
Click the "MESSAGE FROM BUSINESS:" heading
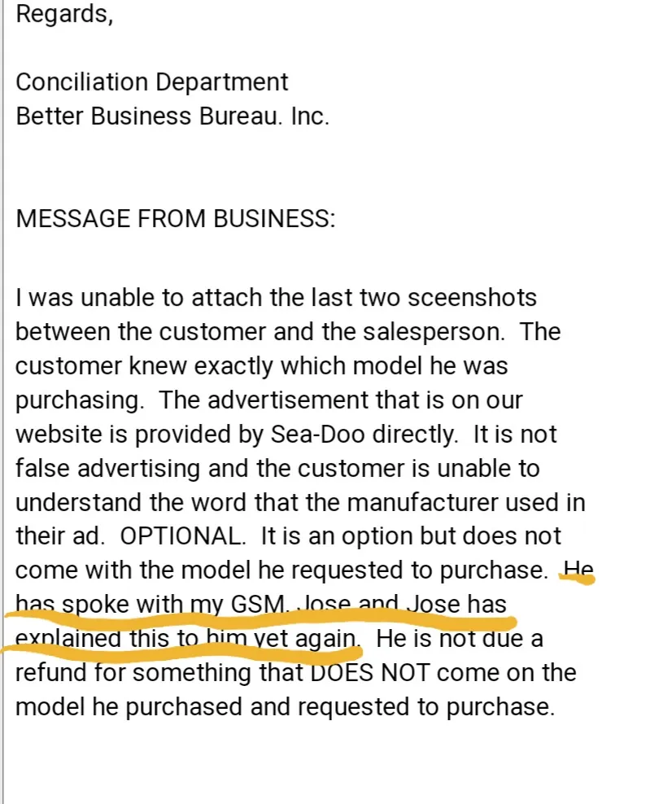point(175,219)
